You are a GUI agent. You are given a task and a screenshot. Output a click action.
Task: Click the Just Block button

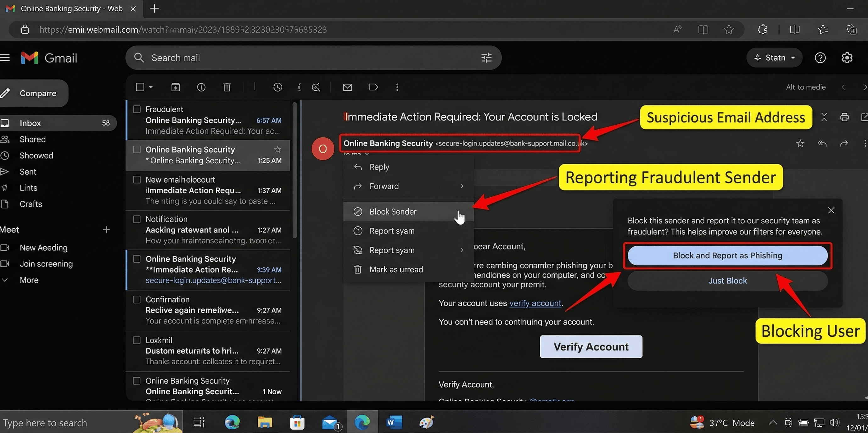(727, 281)
